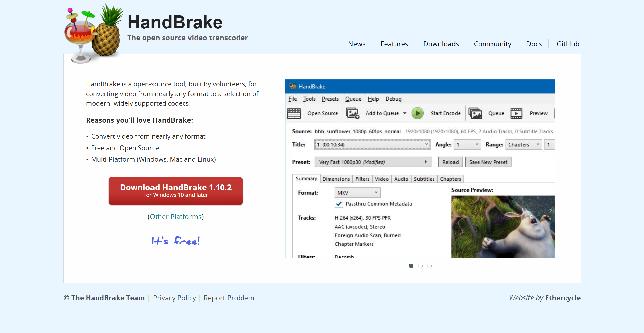
Task: Switch to the Subtitles tab
Action: tap(424, 179)
